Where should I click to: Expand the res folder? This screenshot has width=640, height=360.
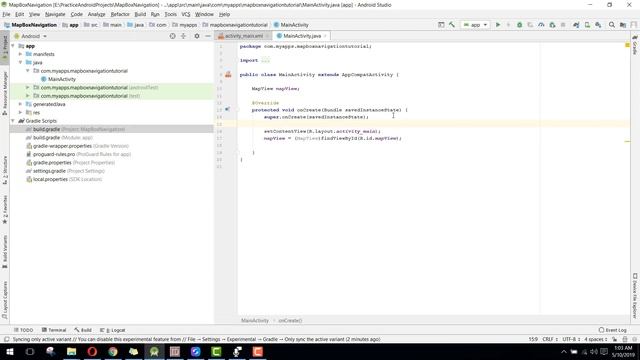20,112
